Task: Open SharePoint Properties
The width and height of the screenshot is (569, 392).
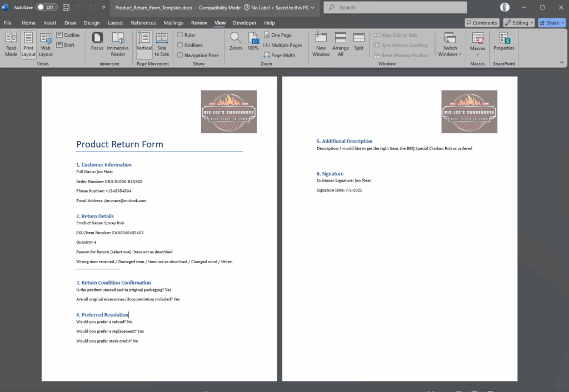Action: [x=504, y=42]
